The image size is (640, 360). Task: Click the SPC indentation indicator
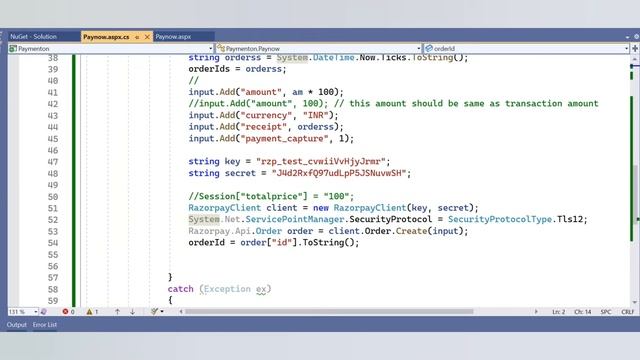606,312
